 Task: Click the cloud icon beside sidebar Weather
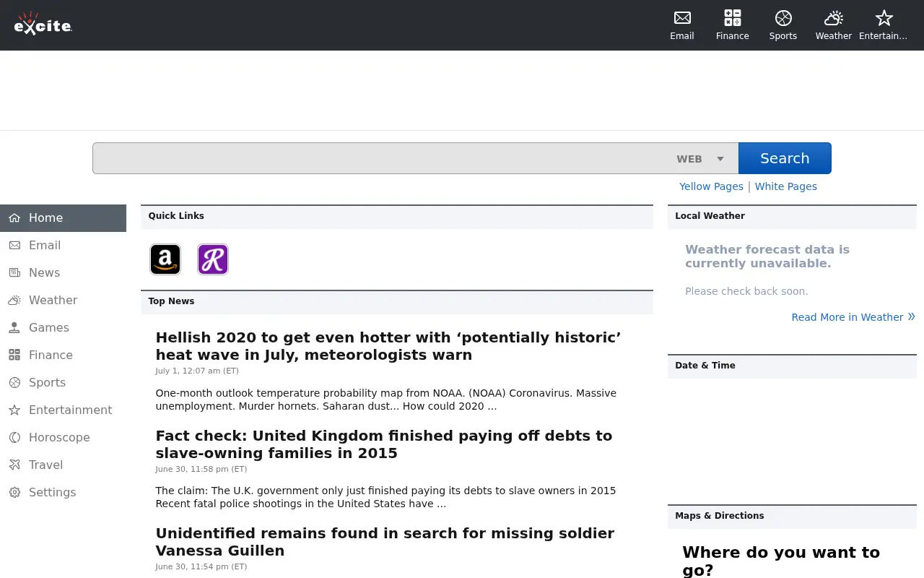14,301
